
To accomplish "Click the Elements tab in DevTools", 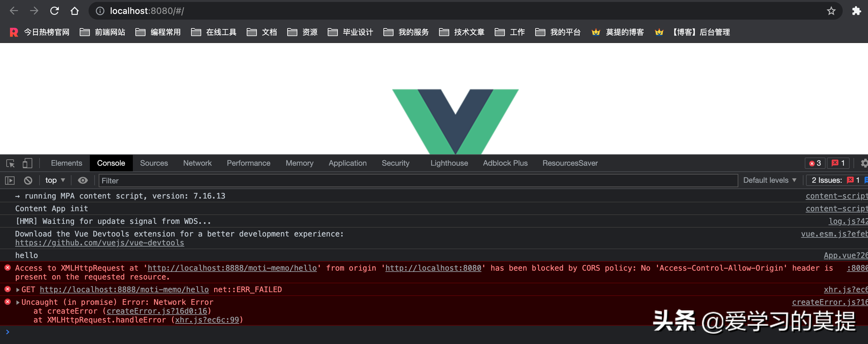I will click(x=66, y=162).
